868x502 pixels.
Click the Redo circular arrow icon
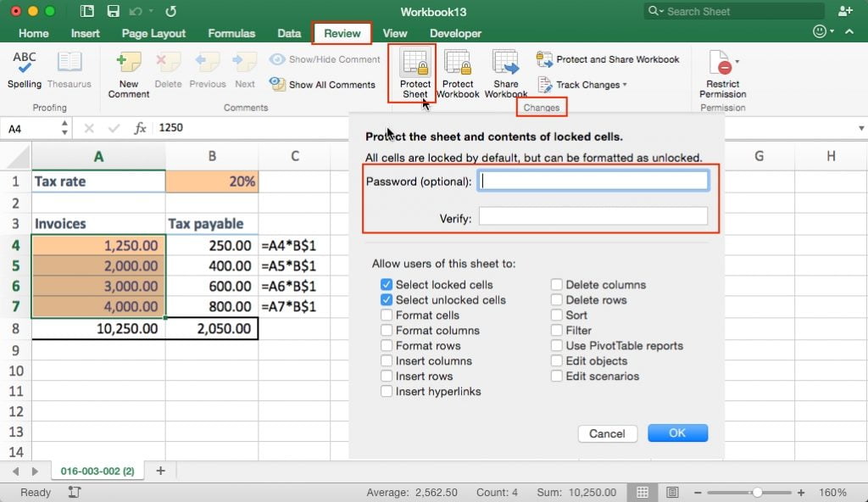pyautogui.click(x=170, y=11)
